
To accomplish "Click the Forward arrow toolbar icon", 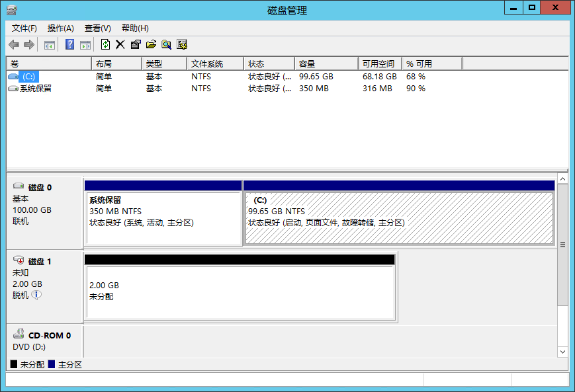I will [29, 45].
